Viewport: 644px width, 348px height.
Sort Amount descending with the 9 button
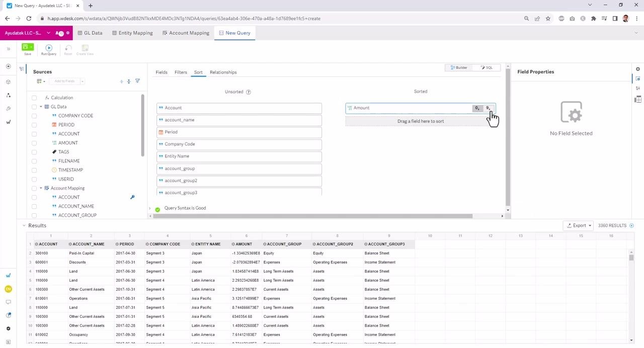488,108
